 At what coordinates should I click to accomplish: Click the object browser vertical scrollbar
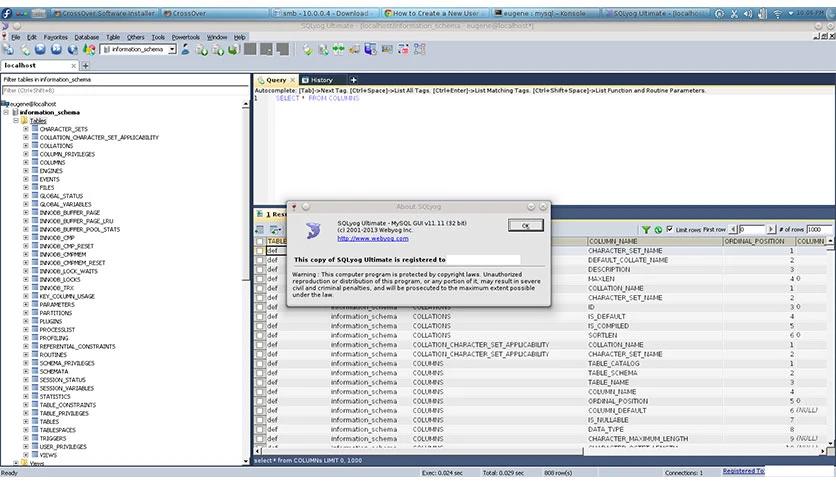point(245,281)
